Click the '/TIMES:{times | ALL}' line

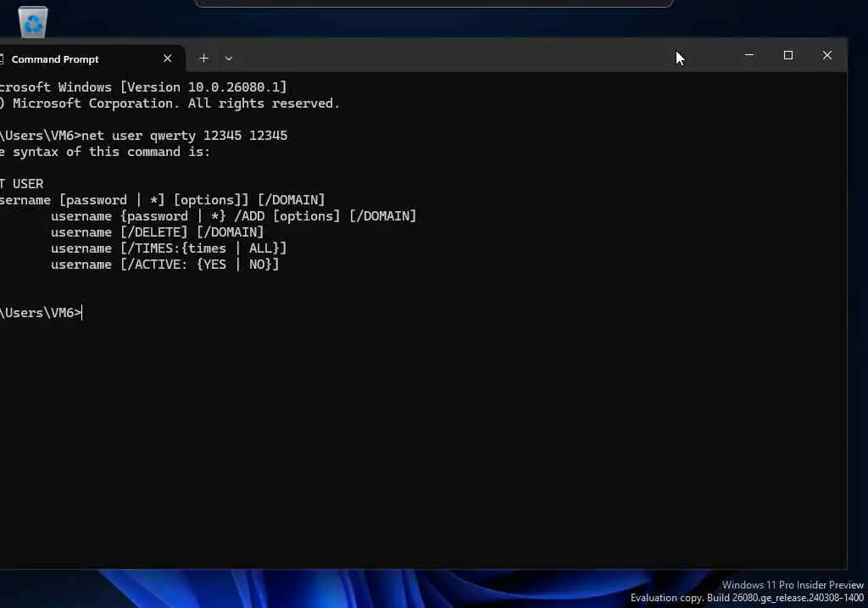pyautogui.click(x=169, y=248)
